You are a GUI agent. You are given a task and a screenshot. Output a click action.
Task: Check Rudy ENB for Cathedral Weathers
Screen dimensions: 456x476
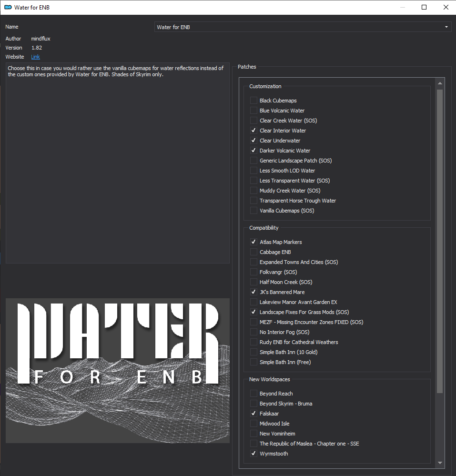[x=253, y=342]
